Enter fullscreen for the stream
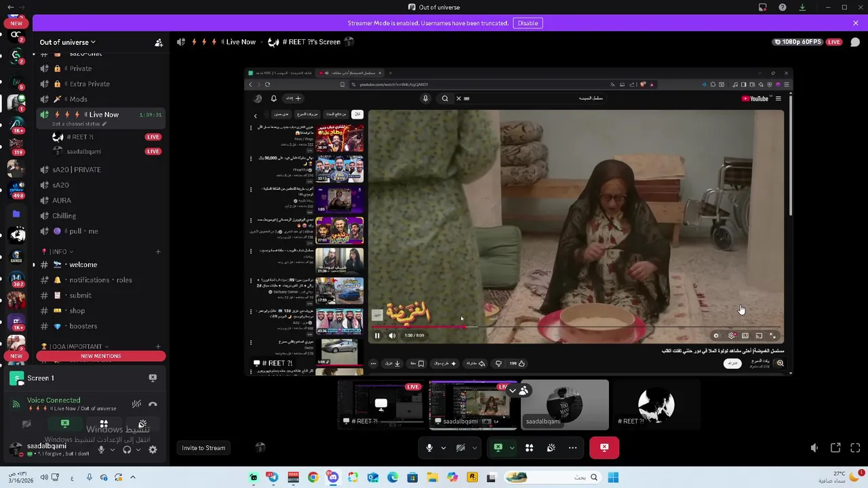This screenshot has height=488, width=868. [855, 448]
